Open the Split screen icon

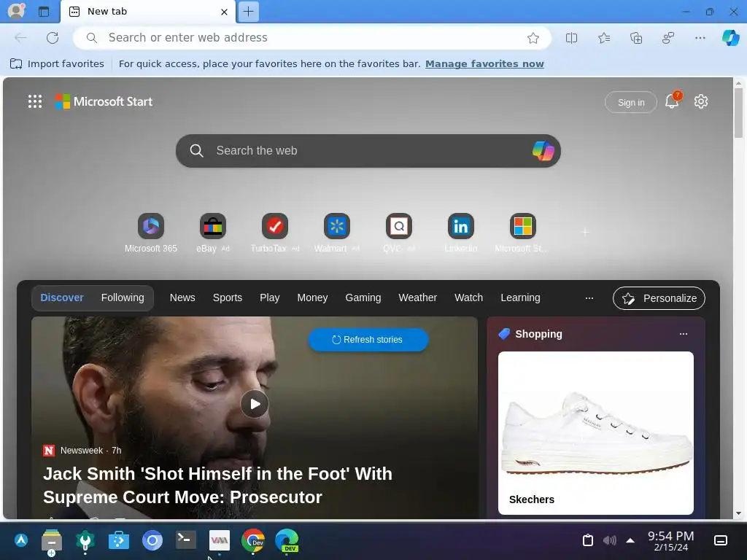coord(571,38)
